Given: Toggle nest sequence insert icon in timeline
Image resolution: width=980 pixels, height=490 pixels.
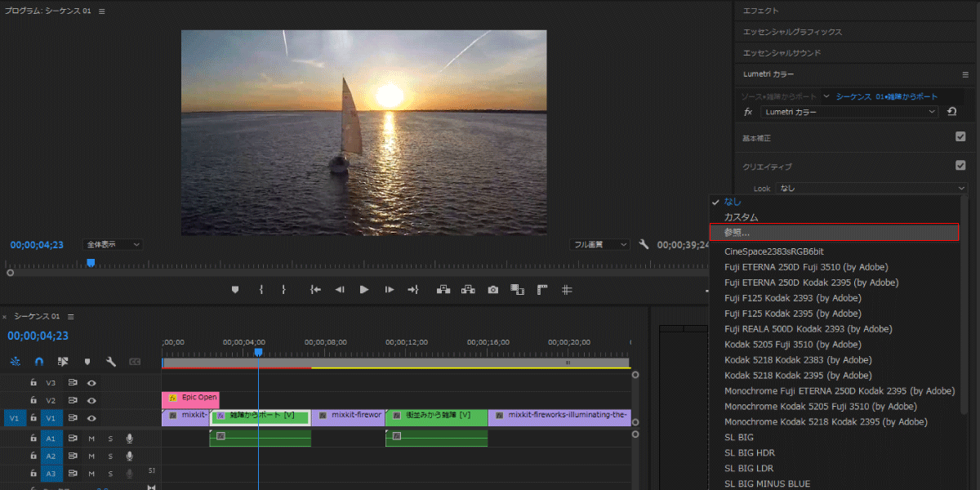Looking at the screenshot, I should tap(16, 361).
